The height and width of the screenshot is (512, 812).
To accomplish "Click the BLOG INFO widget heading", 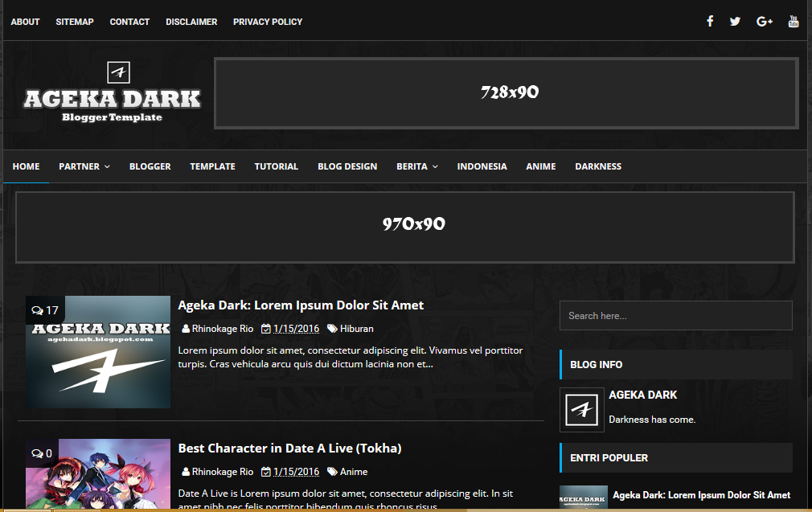I will click(x=676, y=364).
